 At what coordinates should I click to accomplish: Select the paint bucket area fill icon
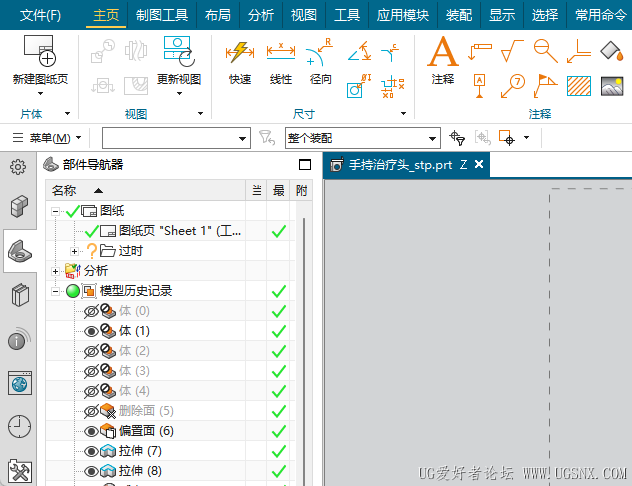[612, 51]
